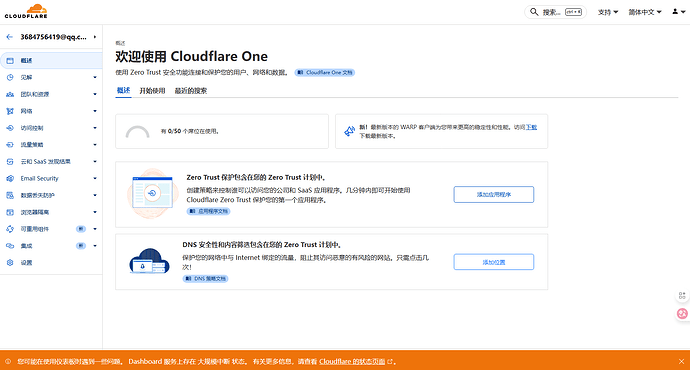The height and width of the screenshot is (370, 690).
Task: Expand the 访问控制 section arrow
Action: (95, 128)
